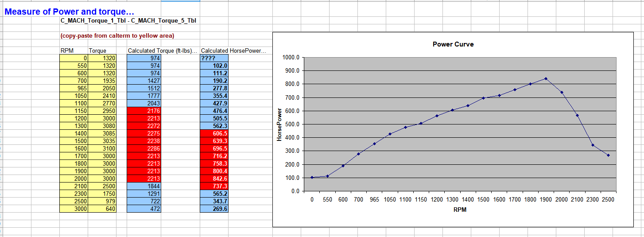
Task: Click the 1150 cell in RPM column
Action: click(74, 111)
